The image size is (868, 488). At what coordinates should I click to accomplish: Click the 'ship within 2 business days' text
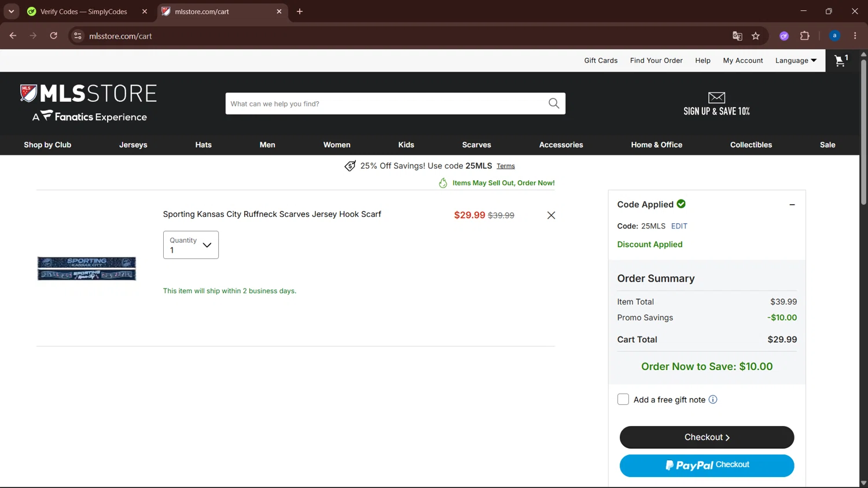click(230, 291)
